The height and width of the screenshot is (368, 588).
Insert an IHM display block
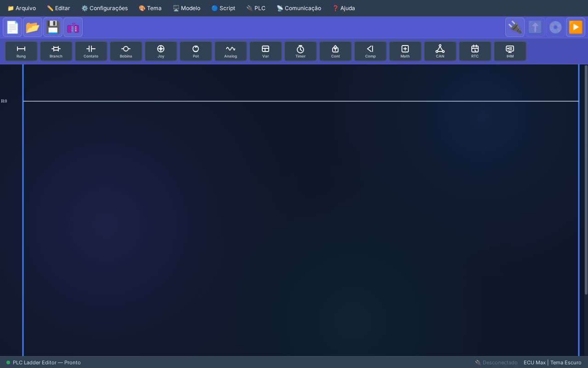(510, 51)
